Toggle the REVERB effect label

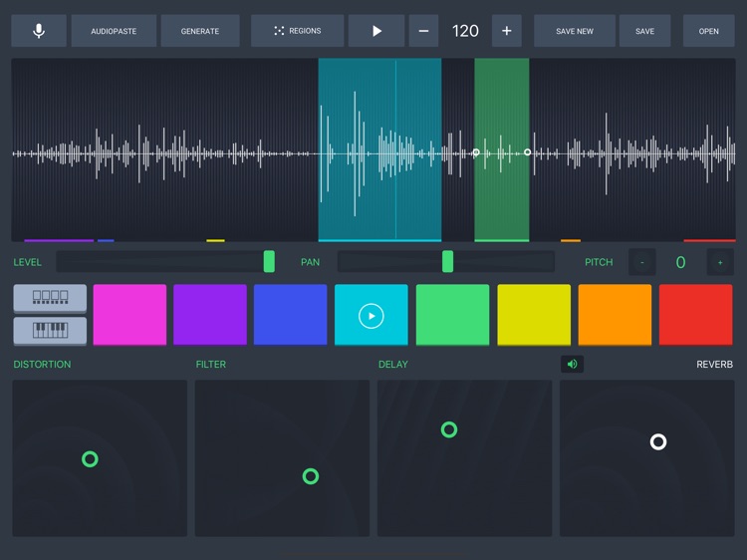click(714, 364)
